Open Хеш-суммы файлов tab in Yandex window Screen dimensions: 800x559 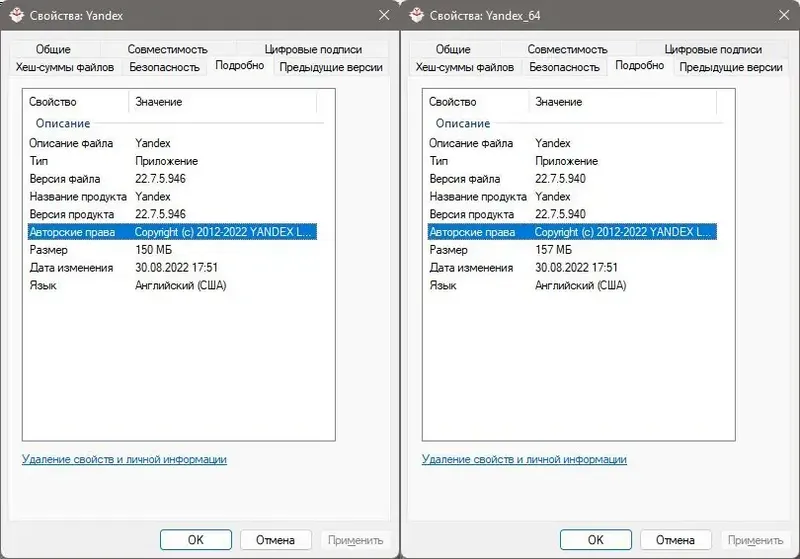(65, 67)
